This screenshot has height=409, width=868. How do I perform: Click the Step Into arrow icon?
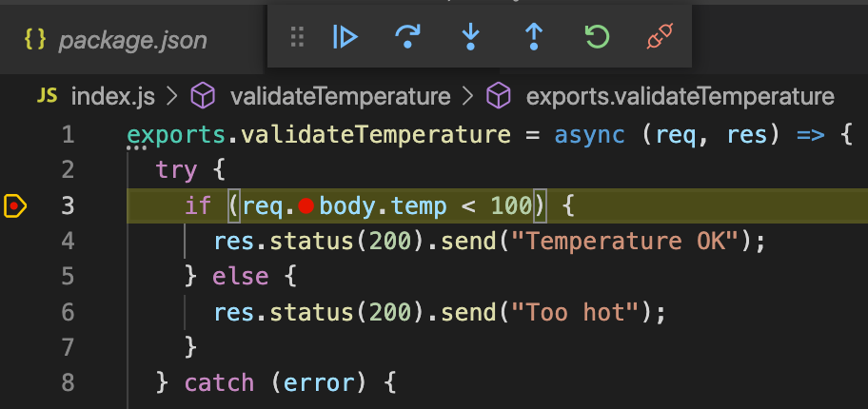click(470, 37)
